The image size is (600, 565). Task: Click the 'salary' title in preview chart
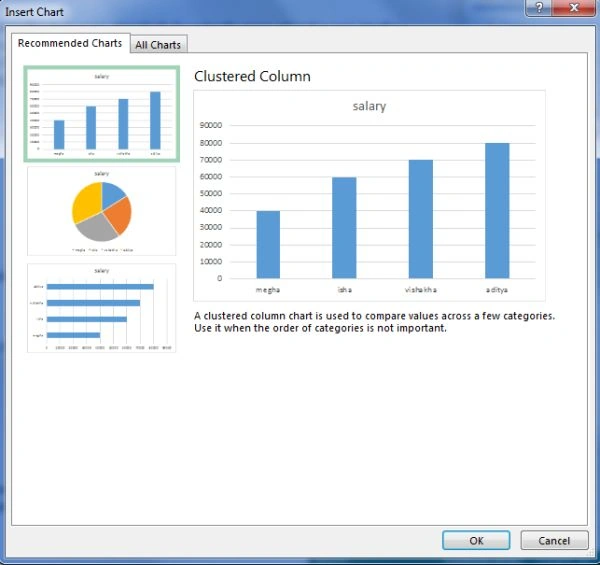click(369, 106)
